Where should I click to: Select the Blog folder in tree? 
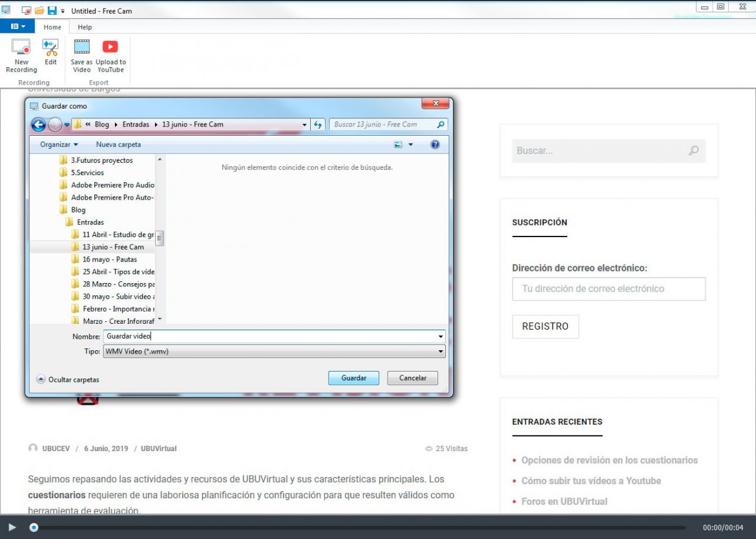(x=72, y=209)
